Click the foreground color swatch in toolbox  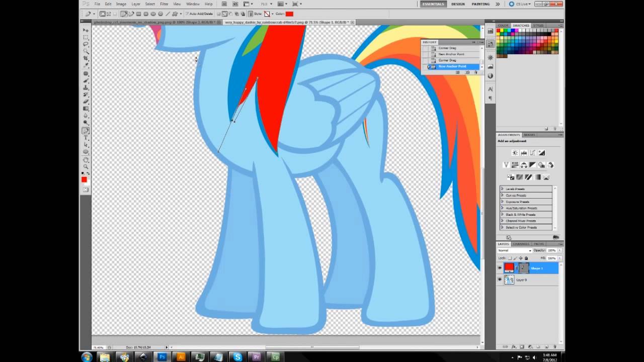84,179
